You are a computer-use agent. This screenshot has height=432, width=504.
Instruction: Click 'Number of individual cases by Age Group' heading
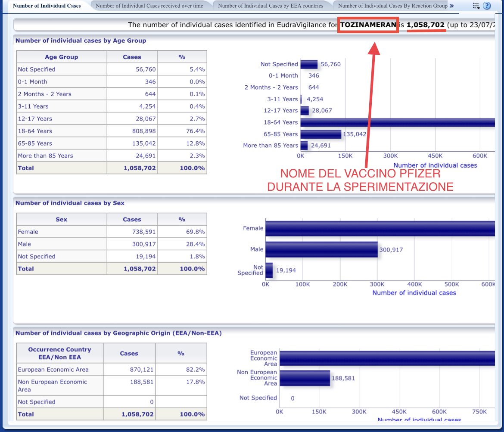click(x=81, y=40)
